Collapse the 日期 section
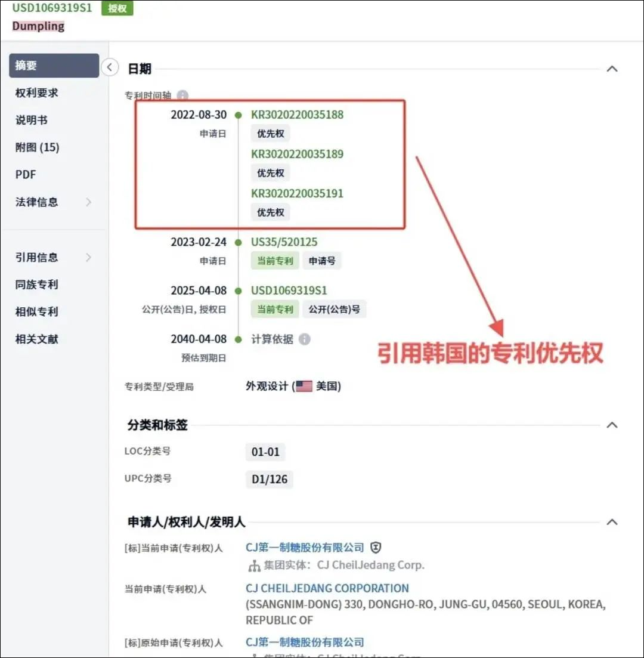This screenshot has width=644, height=658. 612,69
